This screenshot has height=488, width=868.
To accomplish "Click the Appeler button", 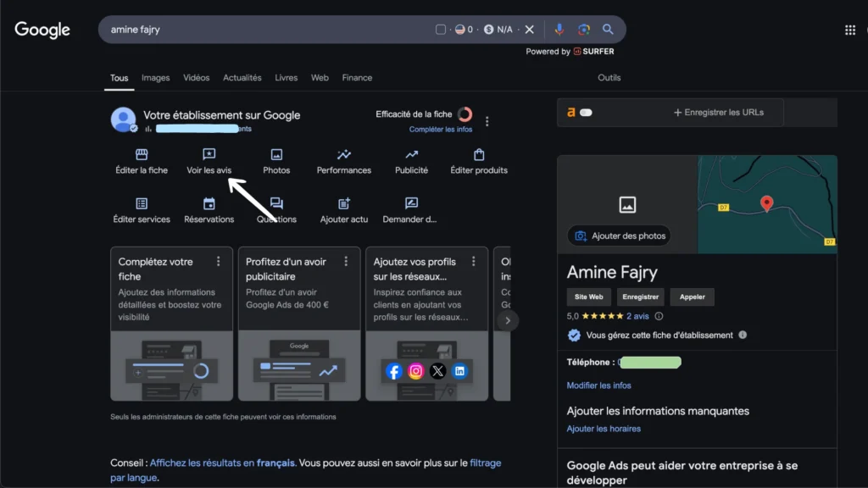I will (x=692, y=297).
